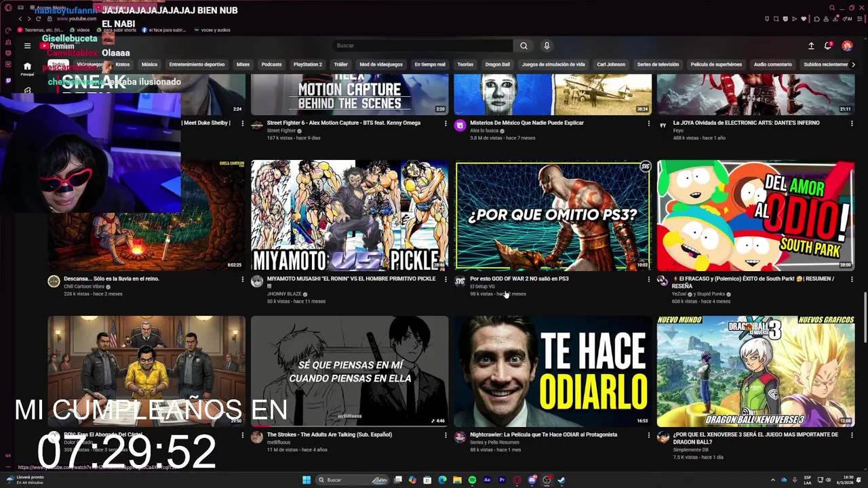868x488 pixels.
Task: Open the 'voces y audios' bookmark
Action: pos(212,30)
